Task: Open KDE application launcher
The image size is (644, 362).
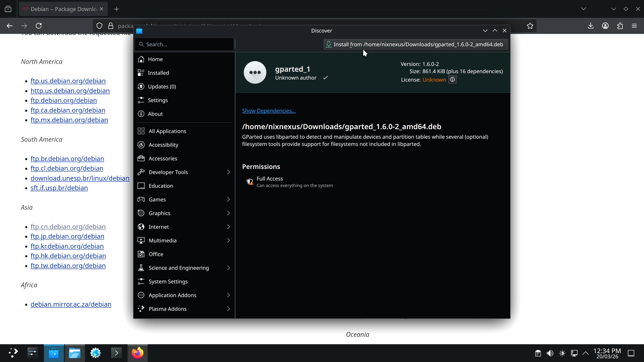Action: point(13,353)
